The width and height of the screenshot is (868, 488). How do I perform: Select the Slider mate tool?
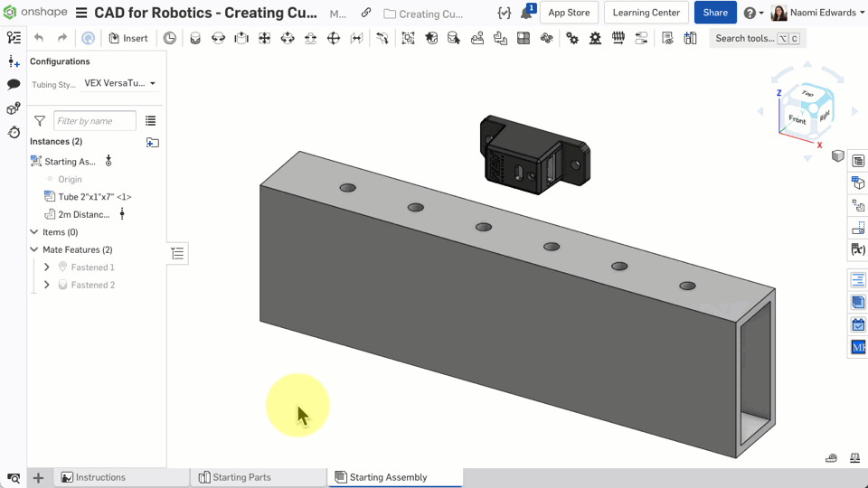(241, 38)
